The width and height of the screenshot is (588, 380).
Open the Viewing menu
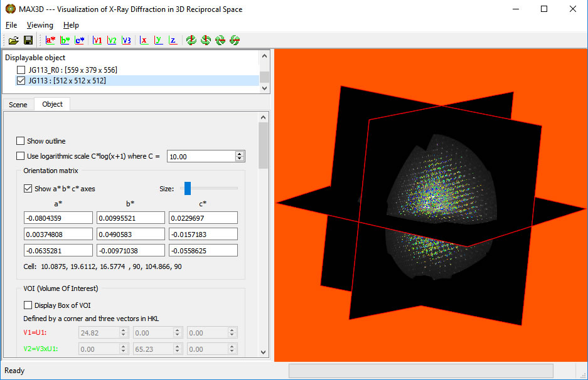click(x=40, y=25)
